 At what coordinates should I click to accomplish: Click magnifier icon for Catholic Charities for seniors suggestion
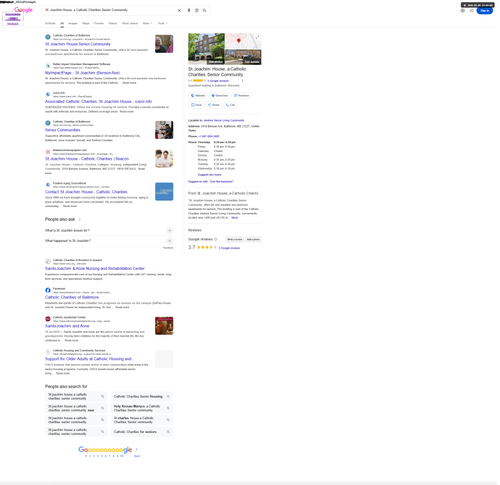coord(168,432)
